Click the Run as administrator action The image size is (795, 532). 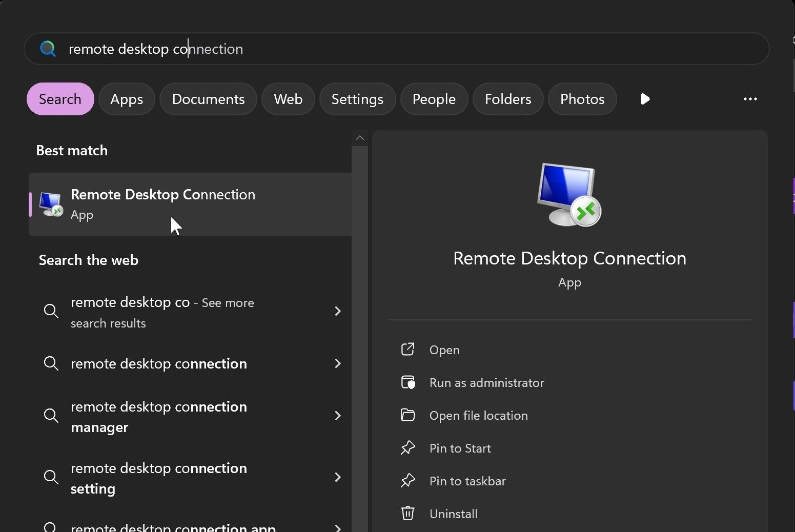click(486, 382)
